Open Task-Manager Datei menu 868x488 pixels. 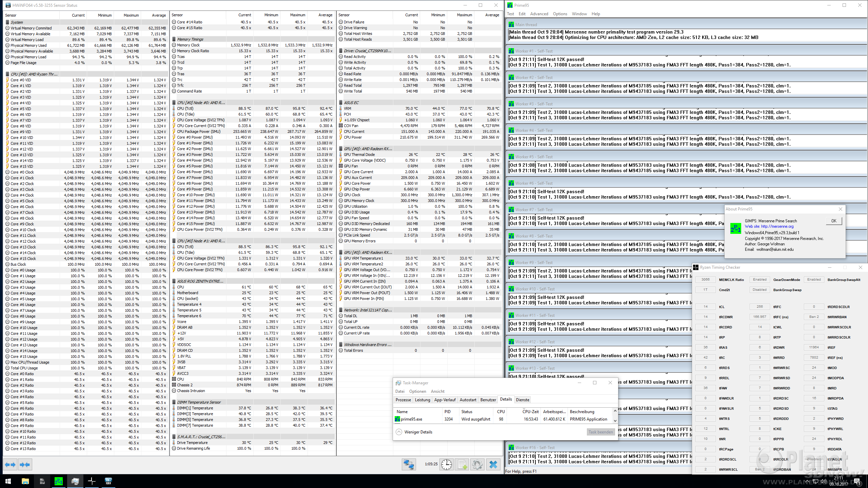point(400,391)
